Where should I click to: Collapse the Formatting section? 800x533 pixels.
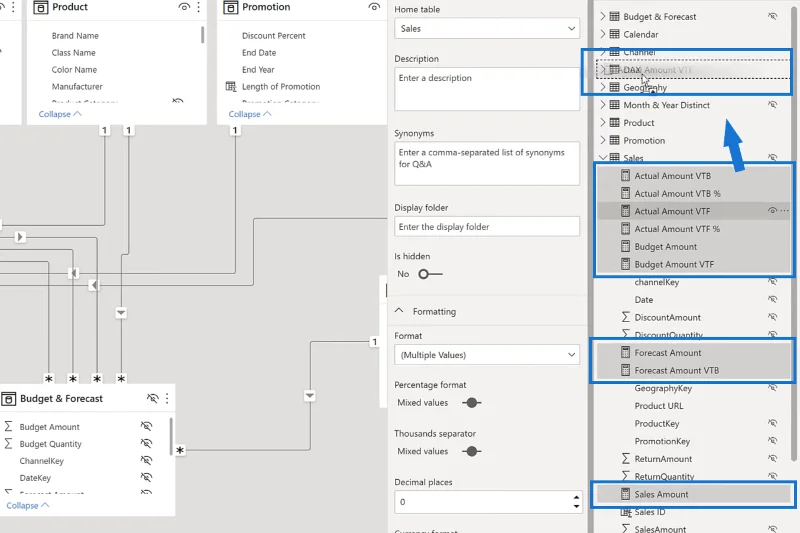pos(399,311)
